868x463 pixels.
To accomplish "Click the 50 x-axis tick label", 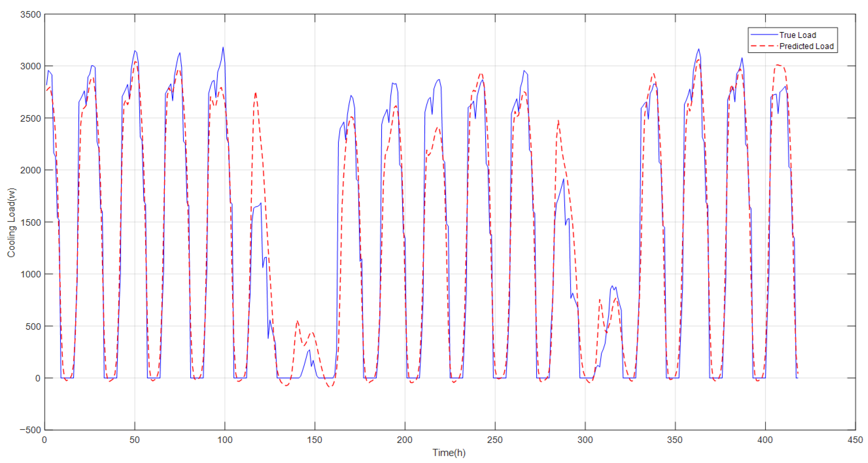I will tap(134, 440).
